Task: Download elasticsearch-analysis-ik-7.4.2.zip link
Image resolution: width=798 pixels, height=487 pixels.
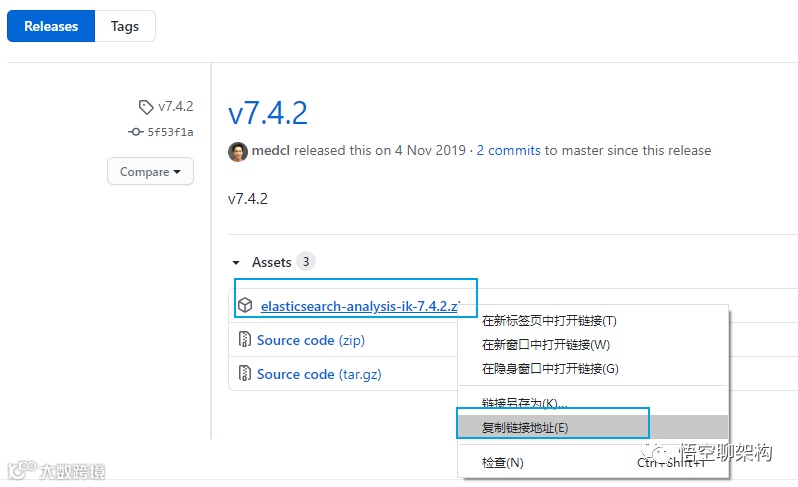Action: click(360, 306)
